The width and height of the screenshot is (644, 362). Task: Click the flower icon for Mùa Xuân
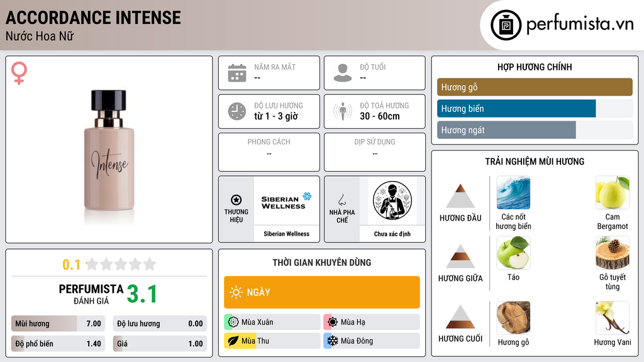(233, 322)
